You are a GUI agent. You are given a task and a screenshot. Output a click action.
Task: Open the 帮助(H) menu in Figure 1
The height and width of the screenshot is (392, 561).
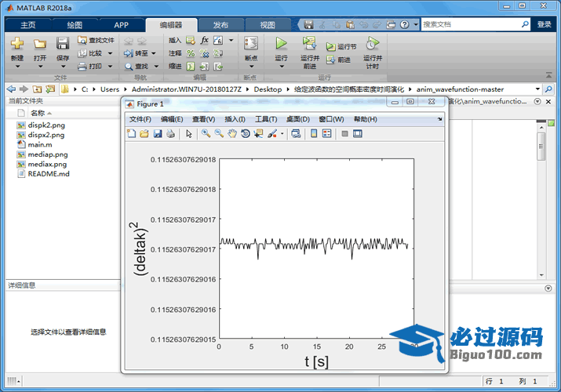(365, 119)
